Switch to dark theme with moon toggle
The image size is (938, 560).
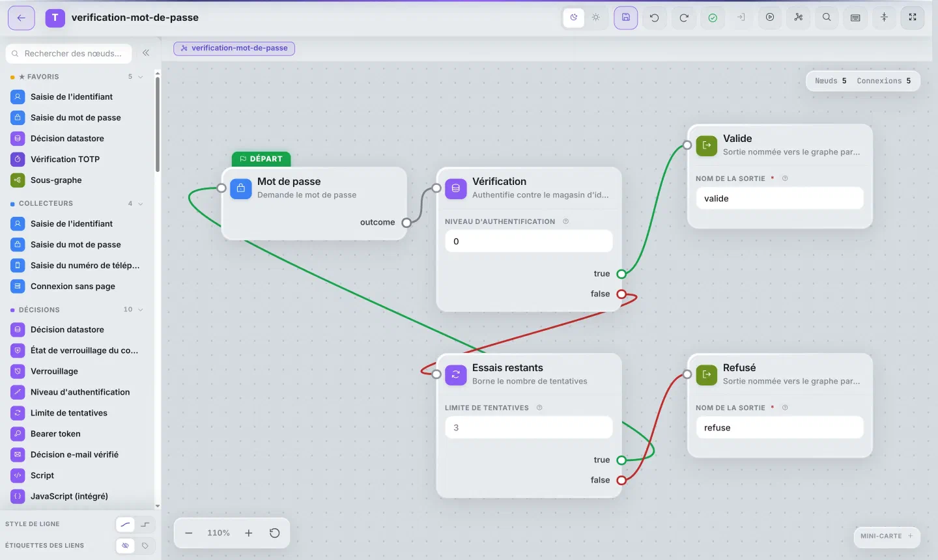tap(574, 18)
